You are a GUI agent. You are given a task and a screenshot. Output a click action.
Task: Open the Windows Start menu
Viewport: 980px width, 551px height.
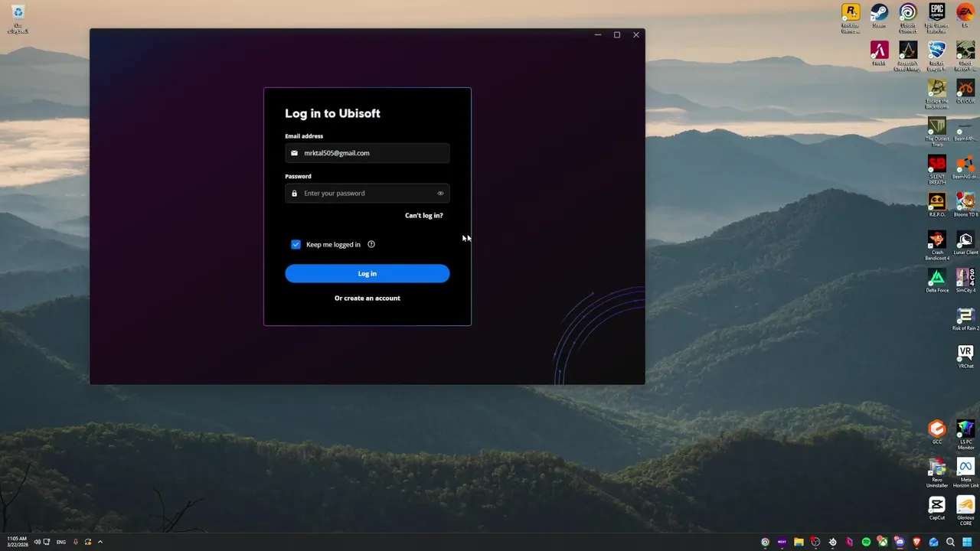(967, 542)
